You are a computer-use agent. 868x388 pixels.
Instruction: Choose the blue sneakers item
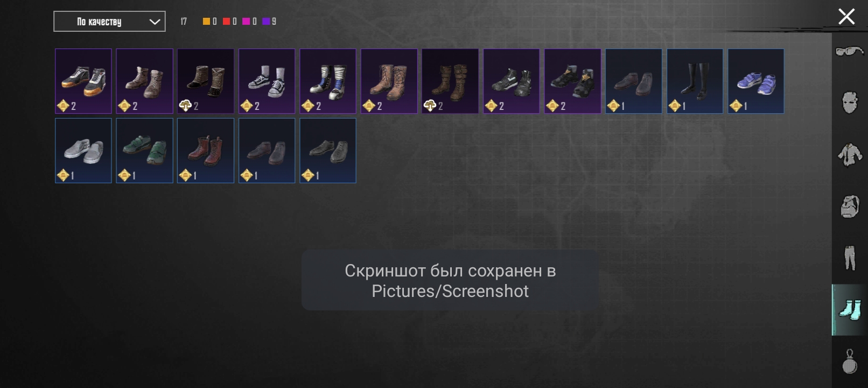tap(756, 81)
